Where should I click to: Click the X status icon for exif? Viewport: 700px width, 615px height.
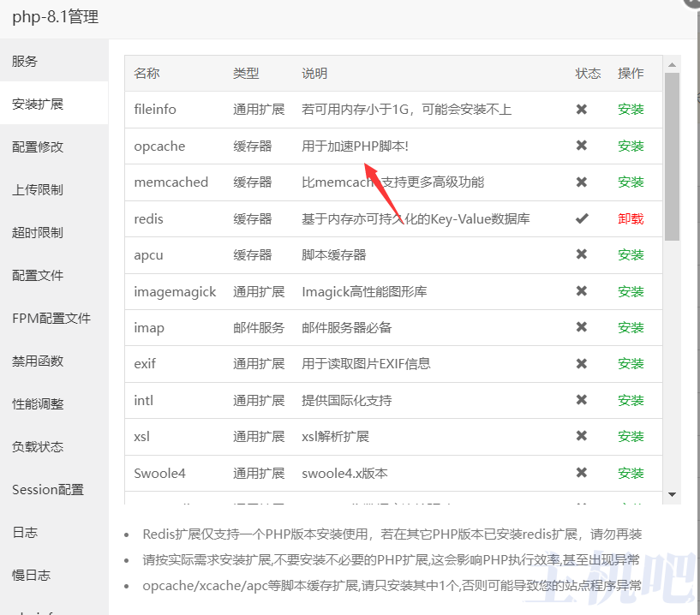pyautogui.click(x=582, y=364)
